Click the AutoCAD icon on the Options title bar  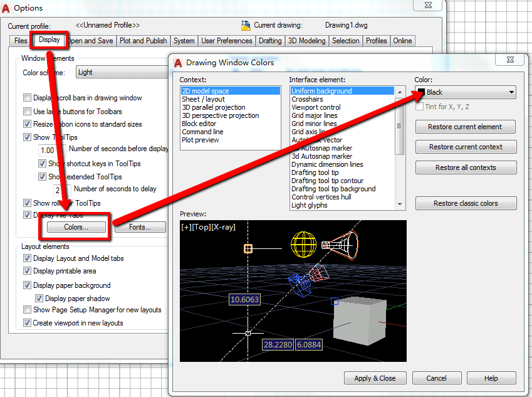[8, 8]
